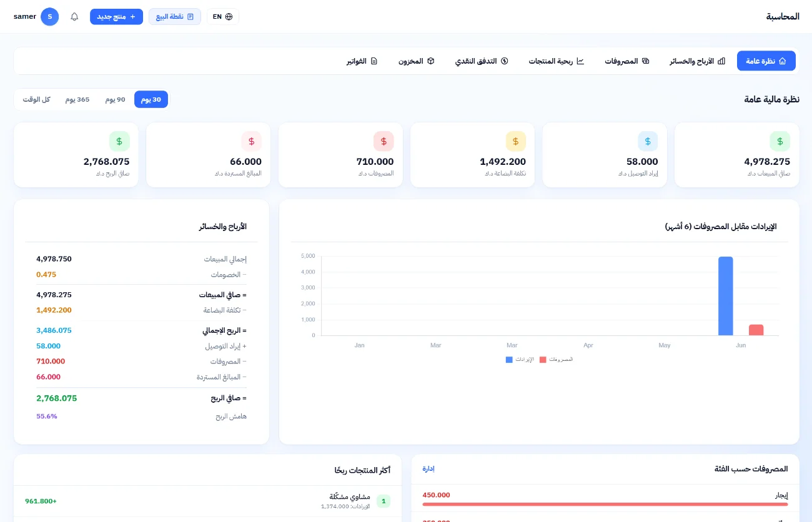Click the invoice icon beside الفواتير tab

(x=374, y=61)
